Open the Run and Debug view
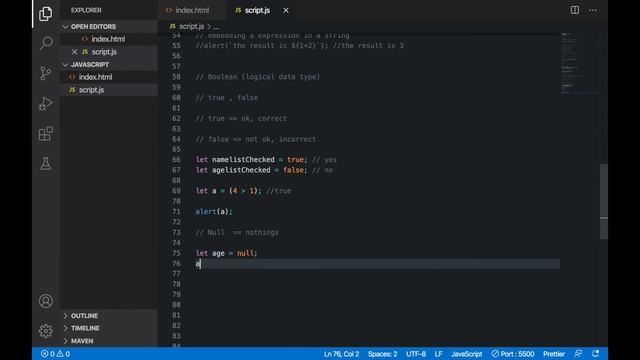The image size is (640, 360). click(46, 104)
